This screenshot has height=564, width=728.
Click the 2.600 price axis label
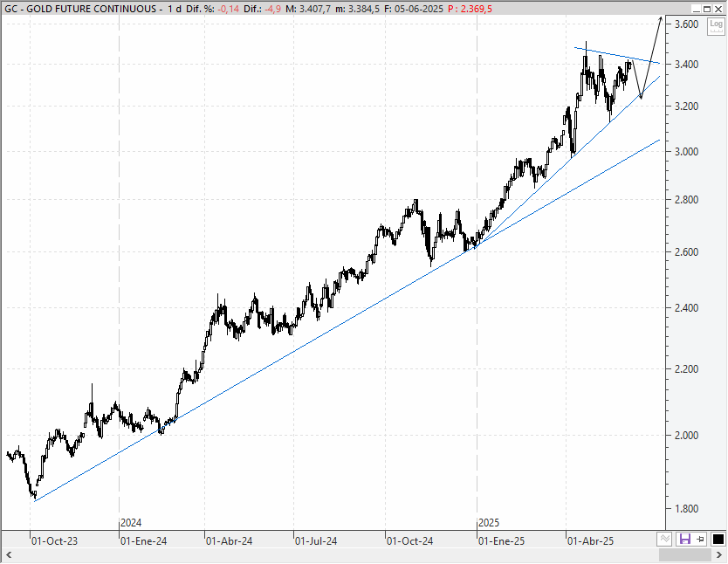[686, 252]
